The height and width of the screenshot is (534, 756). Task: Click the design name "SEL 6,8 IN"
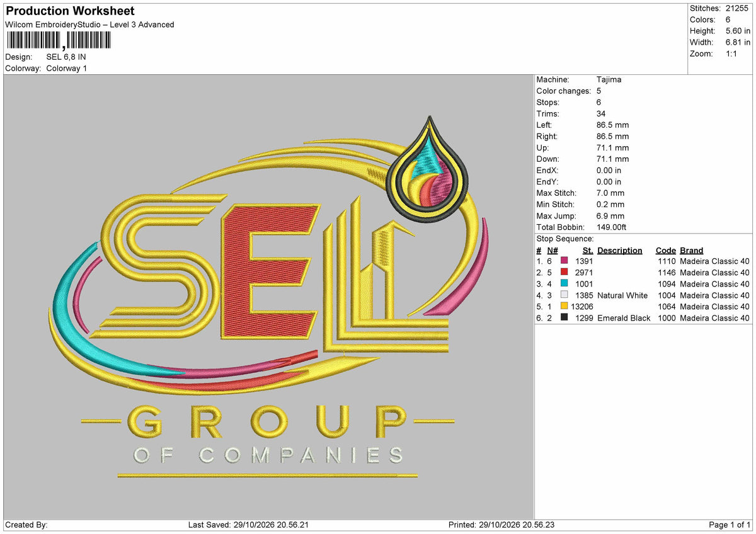(x=66, y=57)
